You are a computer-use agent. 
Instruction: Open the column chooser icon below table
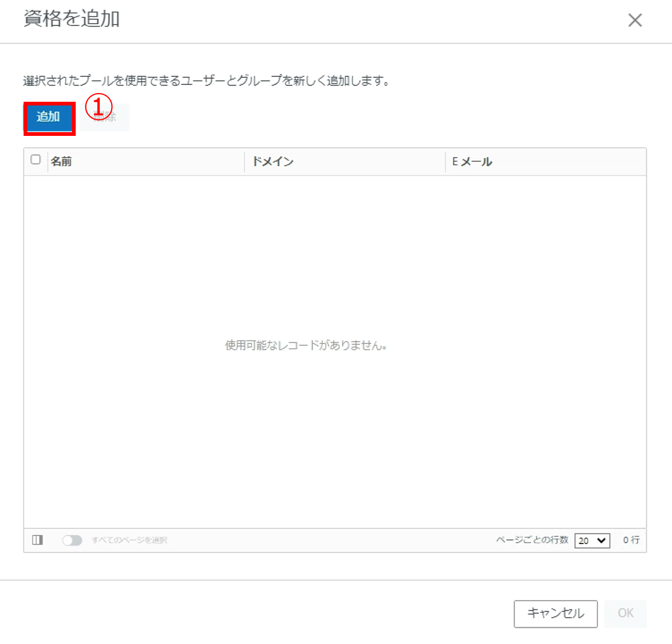click(37, 540)
